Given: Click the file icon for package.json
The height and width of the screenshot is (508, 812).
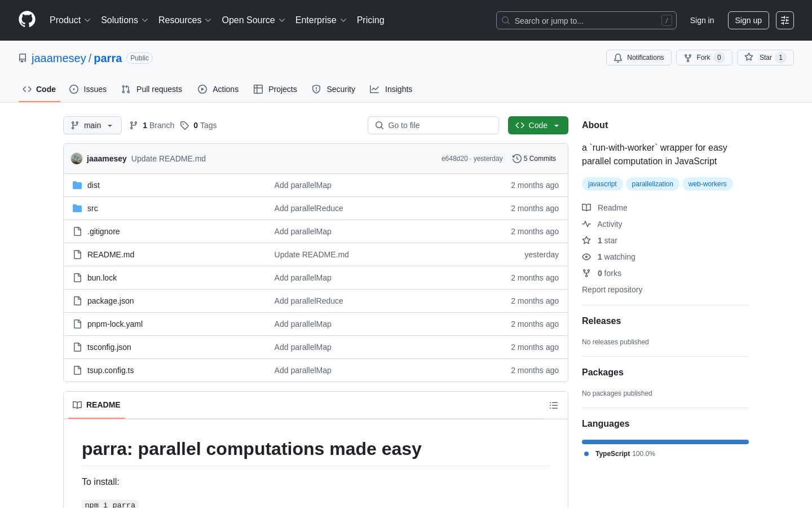Looking at the screenshot, I should point(77,301).
